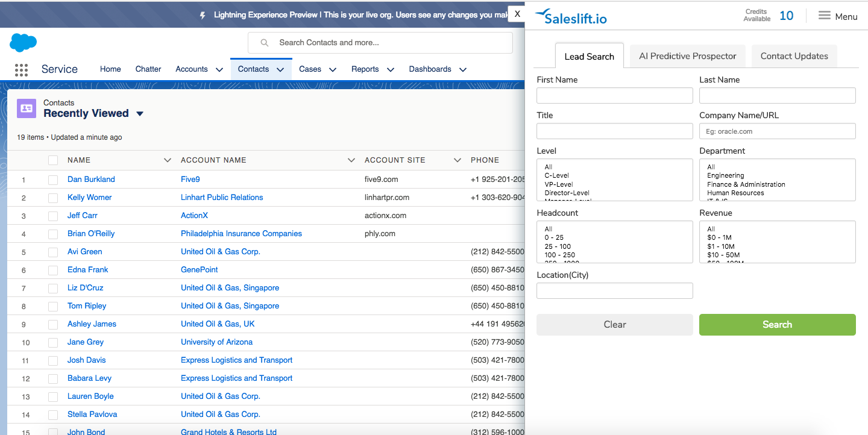Image resolution: width=868 pixels, height=435 pixels.
Task: Open the Account Name column dropdown
Action: coord(351,160)
